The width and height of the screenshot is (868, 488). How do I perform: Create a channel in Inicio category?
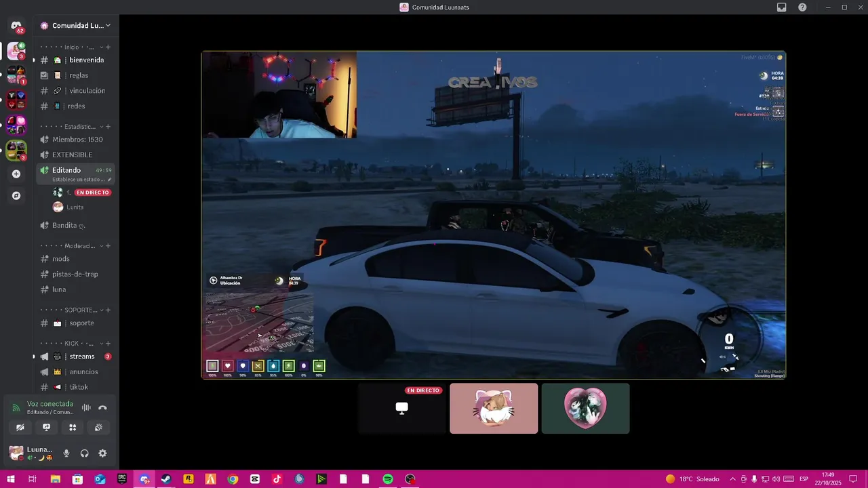tap(108, 47)
